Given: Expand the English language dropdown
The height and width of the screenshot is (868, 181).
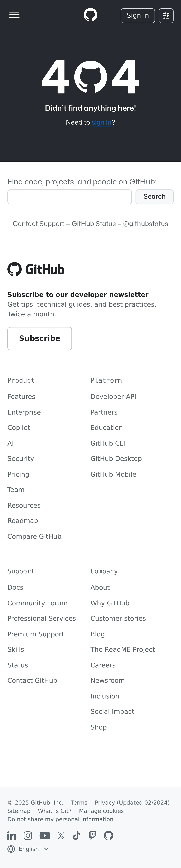Looking at the screenshot, I should coord(29,849).
